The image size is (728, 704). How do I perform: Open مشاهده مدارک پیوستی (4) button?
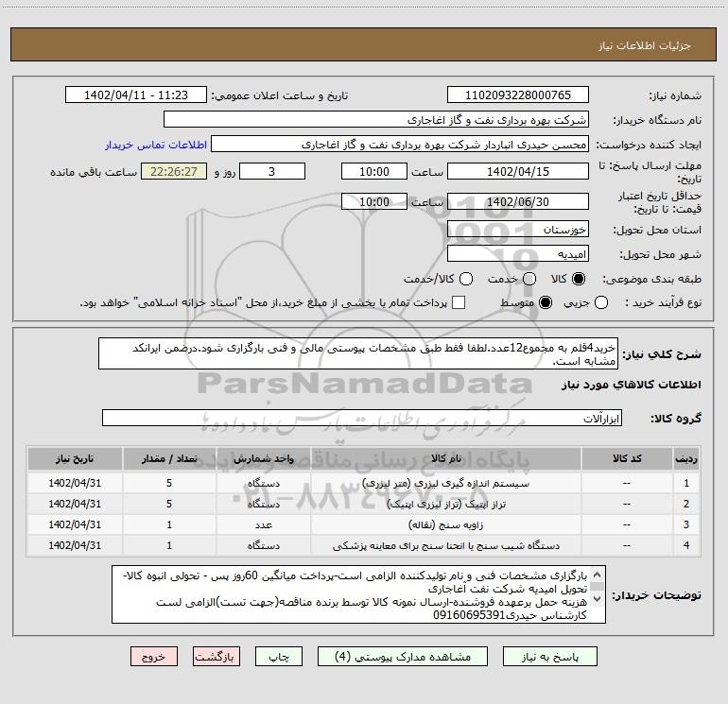[403, 657]
